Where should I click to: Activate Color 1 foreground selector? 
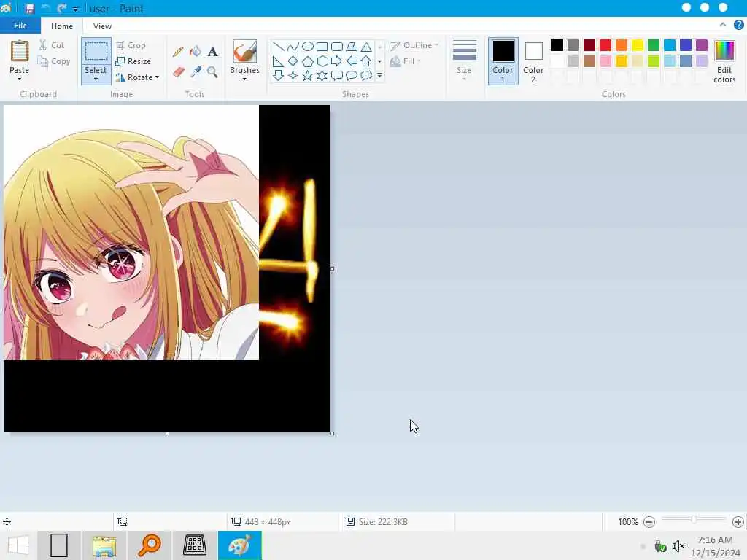(x=503, y=61)
